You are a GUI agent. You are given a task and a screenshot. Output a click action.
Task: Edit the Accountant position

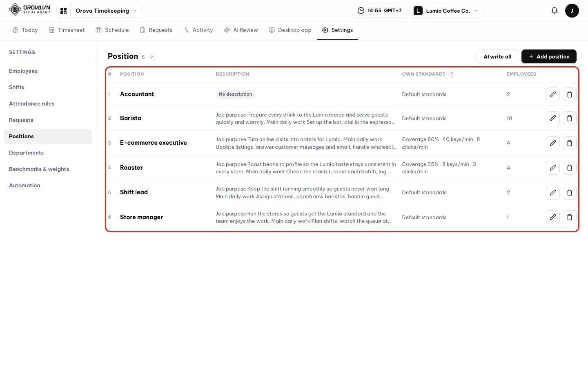point(552,94)
